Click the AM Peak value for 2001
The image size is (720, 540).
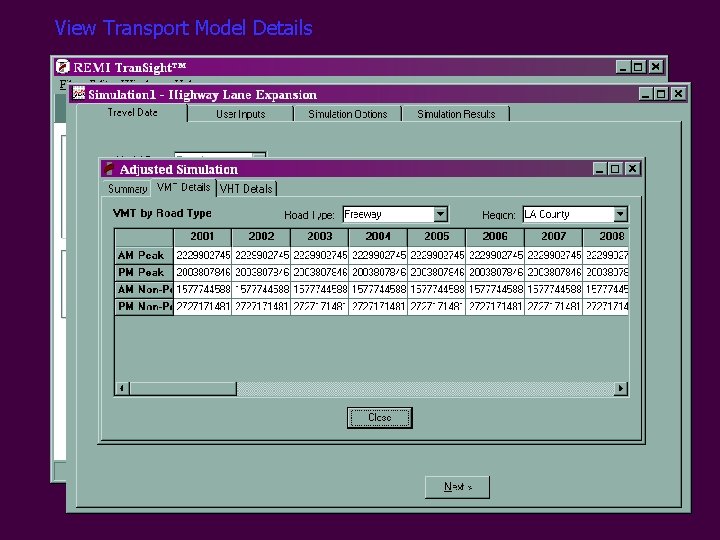pos(202,255)
